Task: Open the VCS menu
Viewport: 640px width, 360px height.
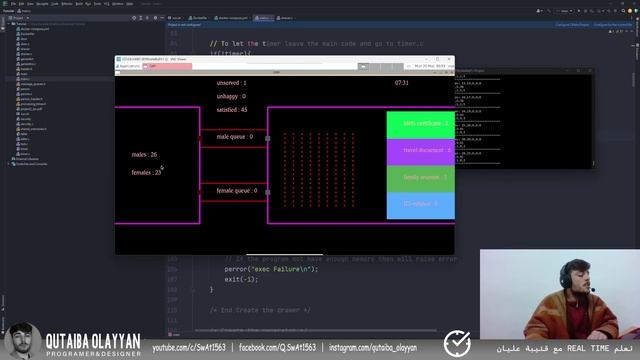Action: (107, 4)
